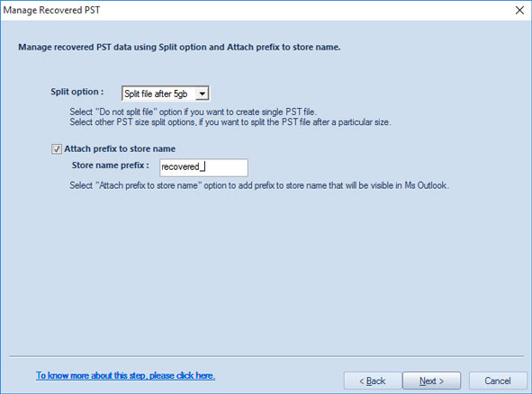Screen dimensions: 532x394
Task: Click the 'Do not split file' hint text
Action: point(193,112)
